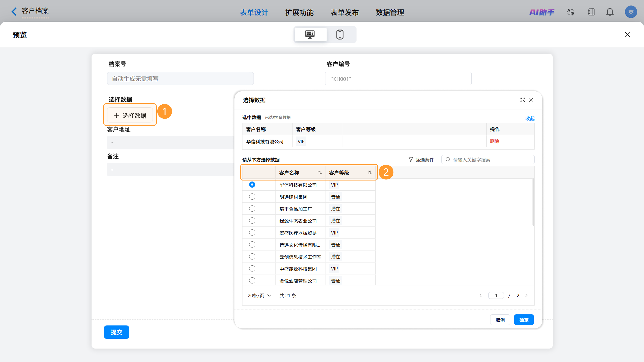Open 筛选条件 filter
Viewport: 644px width, 362px height.
pos(421,160)
